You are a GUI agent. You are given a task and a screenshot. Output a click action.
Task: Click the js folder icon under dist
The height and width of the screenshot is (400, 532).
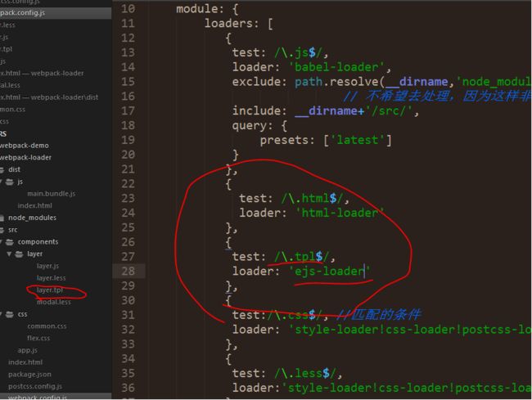pyautogui.click(x=10, y=182)
